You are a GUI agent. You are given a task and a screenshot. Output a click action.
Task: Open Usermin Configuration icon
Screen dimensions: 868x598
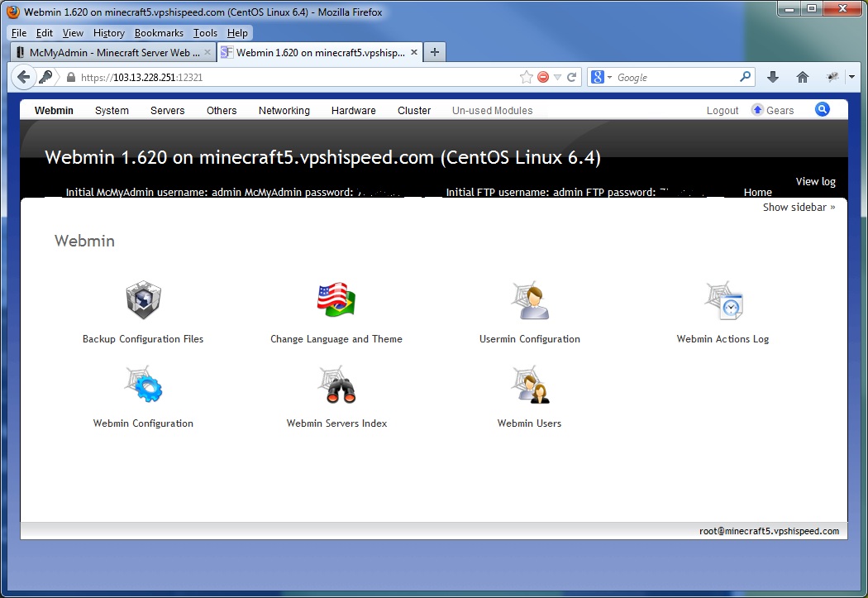pos(530,300)
